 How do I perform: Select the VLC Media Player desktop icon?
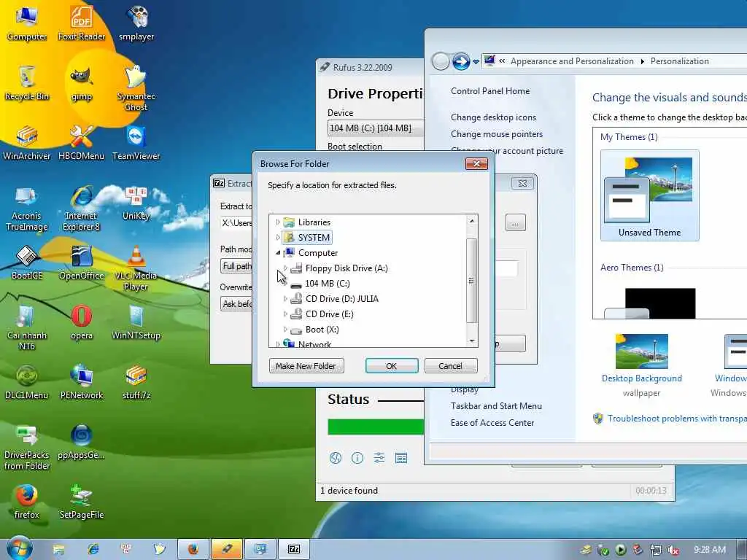[x=136, y=268]
